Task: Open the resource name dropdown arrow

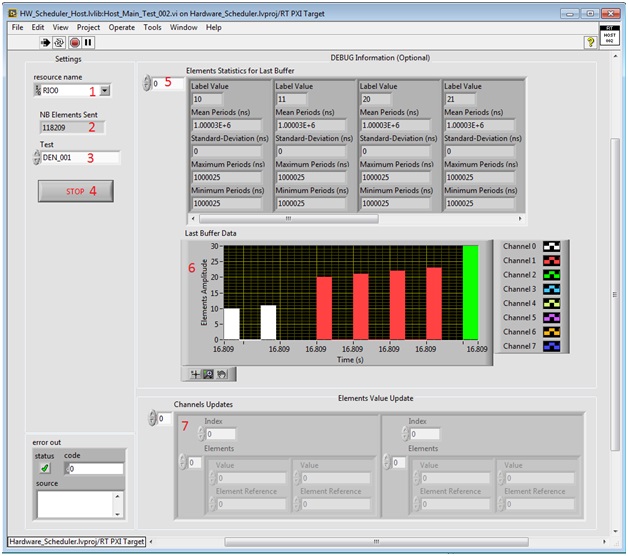Action: (x=105, y=91)
